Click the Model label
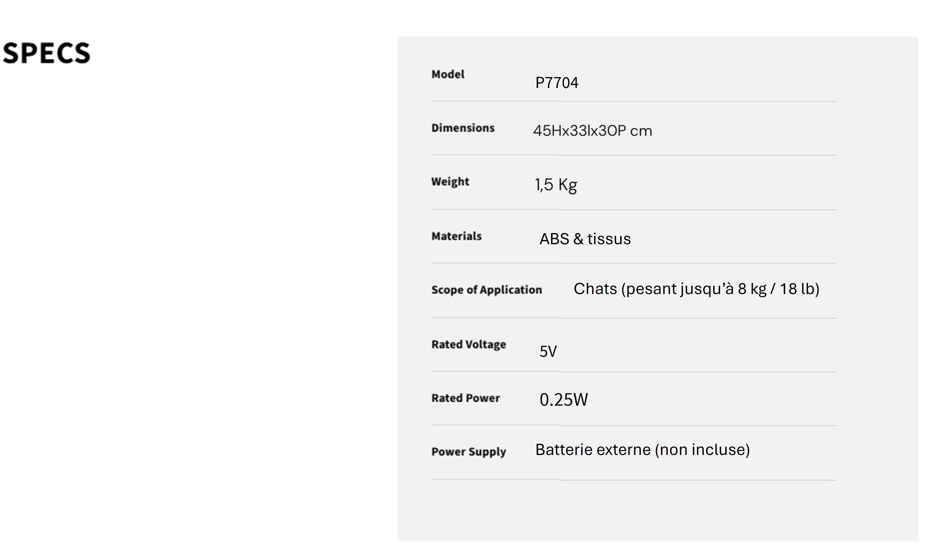The image size is (928, 560). point(448,74)
